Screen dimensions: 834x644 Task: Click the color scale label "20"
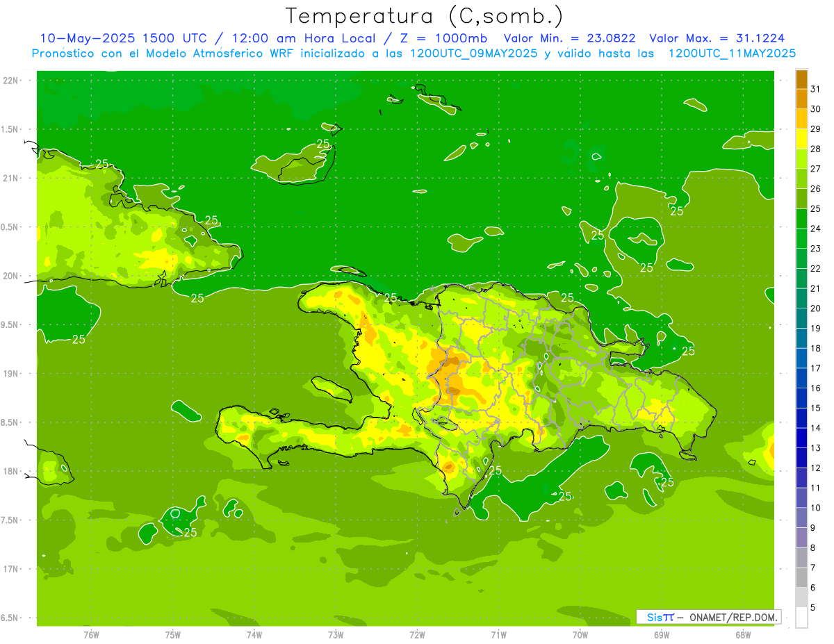(x=816, y=308)
